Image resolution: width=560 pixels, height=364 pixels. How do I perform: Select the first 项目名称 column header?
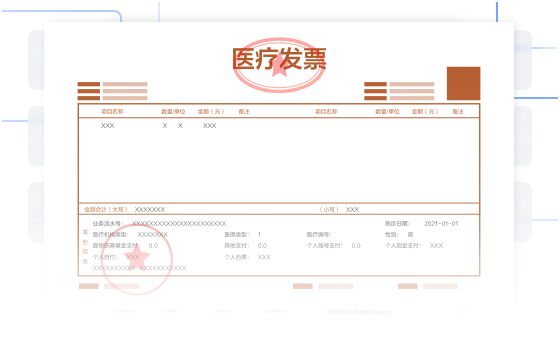[112, 111]
